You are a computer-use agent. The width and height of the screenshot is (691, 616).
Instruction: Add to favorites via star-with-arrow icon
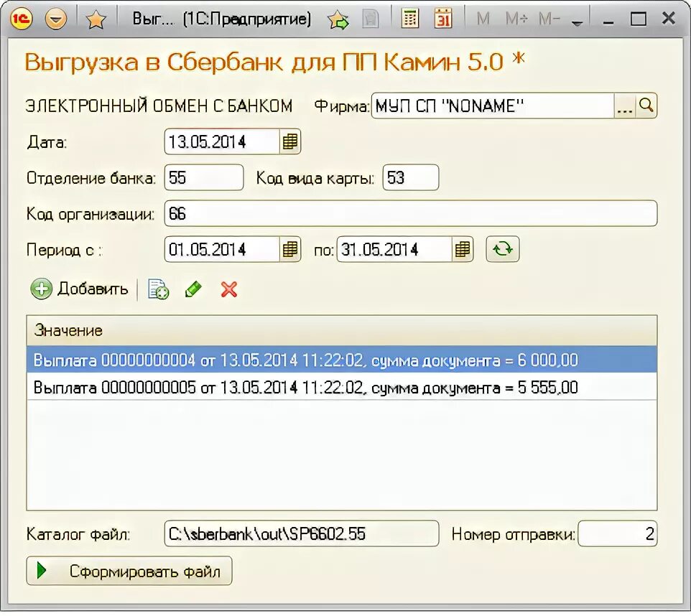(338, 20)
